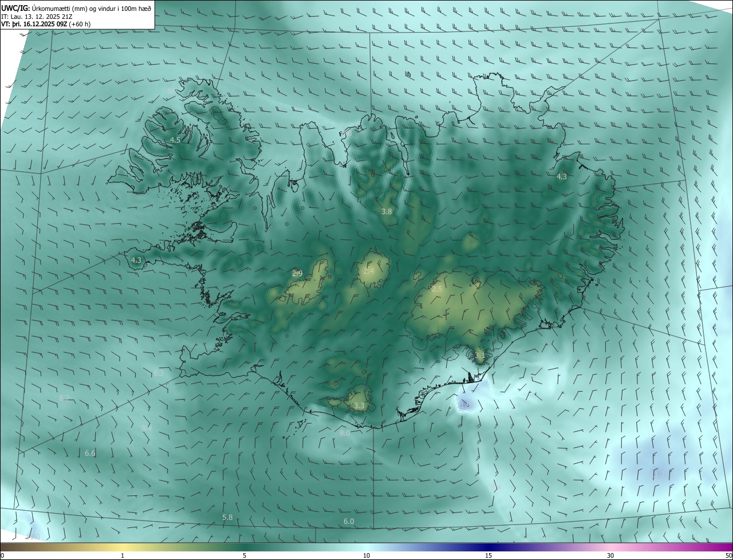Click the 8.0 value label off the south coast
The width and height of the screenshot is (733, 560).
345,433
